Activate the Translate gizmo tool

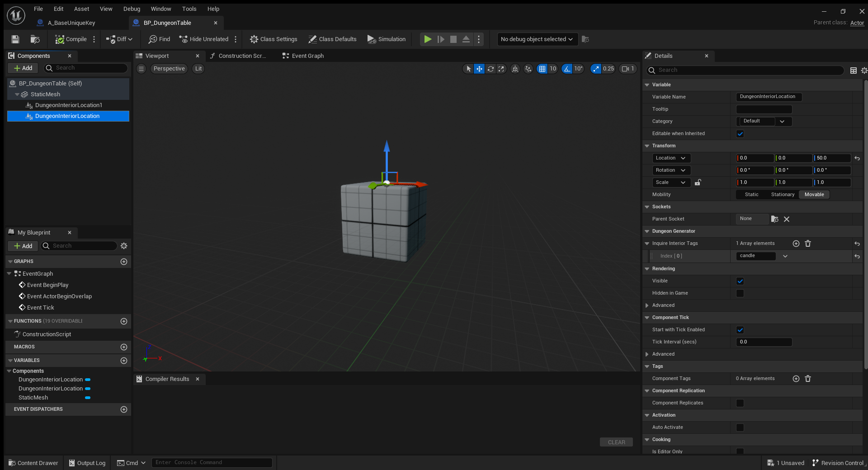coord(479,69)
